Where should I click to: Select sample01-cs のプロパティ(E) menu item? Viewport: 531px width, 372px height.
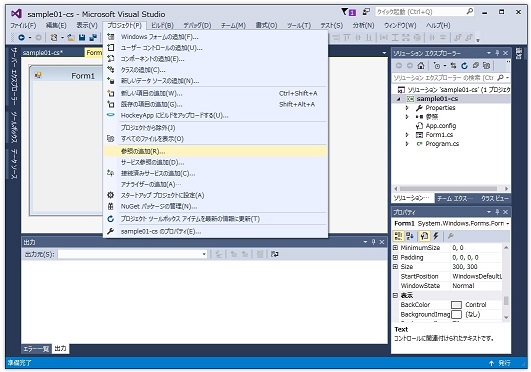click(215, 232)
